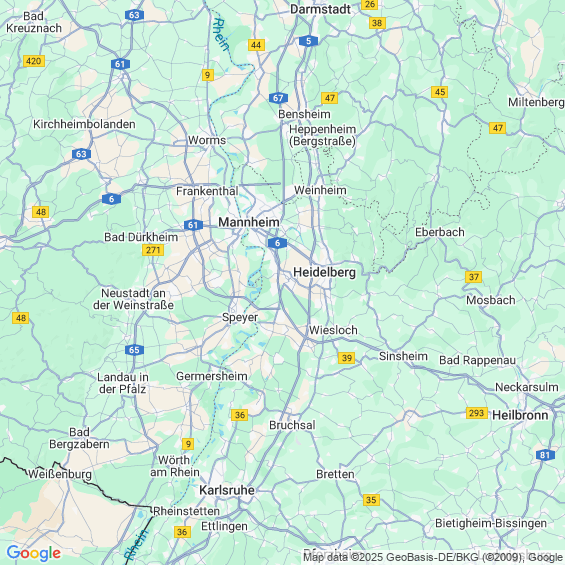The height and width of the screenshot is (565, 565).
Task: Select the Speyer city label
Action: [x=240, y=317]
